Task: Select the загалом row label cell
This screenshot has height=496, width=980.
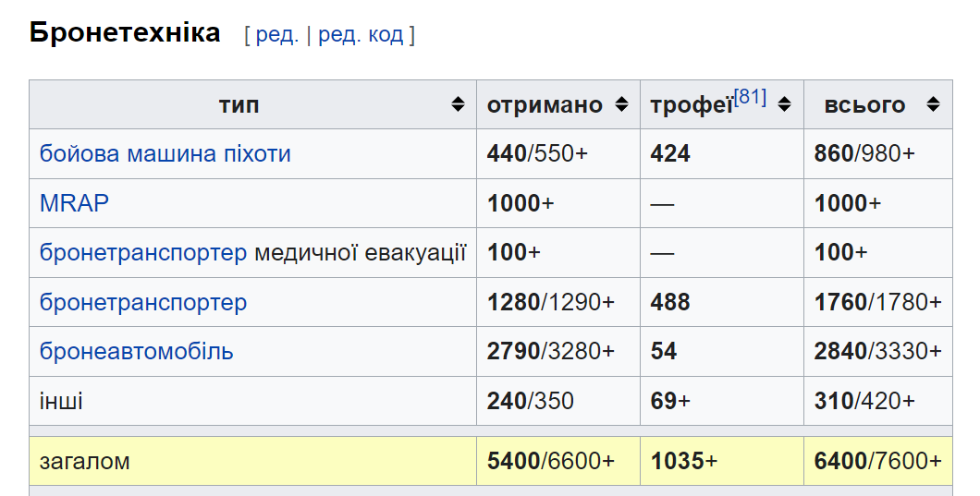Action: [x=252, y=461]
